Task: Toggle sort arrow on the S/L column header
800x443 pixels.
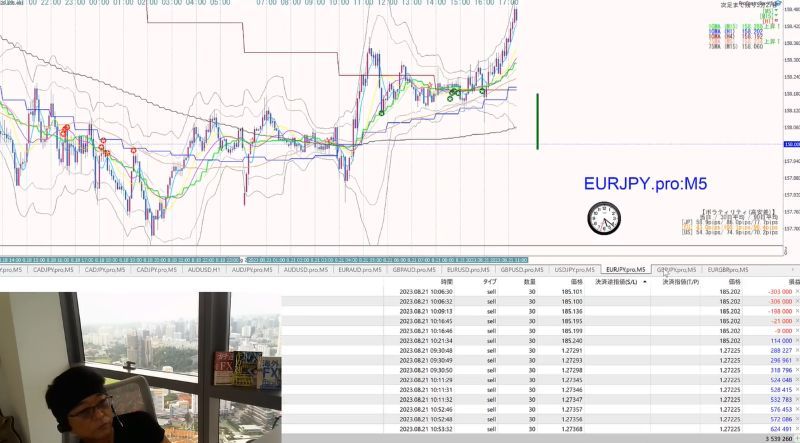Action: [x=644, y=282]
